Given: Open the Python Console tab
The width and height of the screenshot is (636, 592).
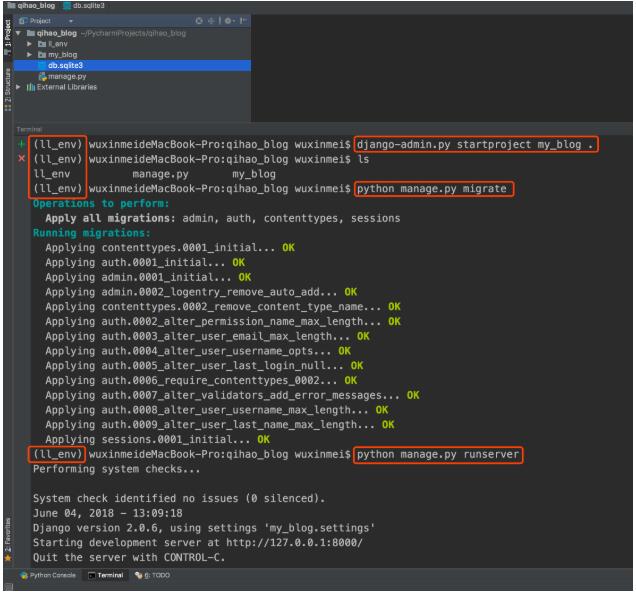Looking at the screenshot, I should click(x=48, y=575).
